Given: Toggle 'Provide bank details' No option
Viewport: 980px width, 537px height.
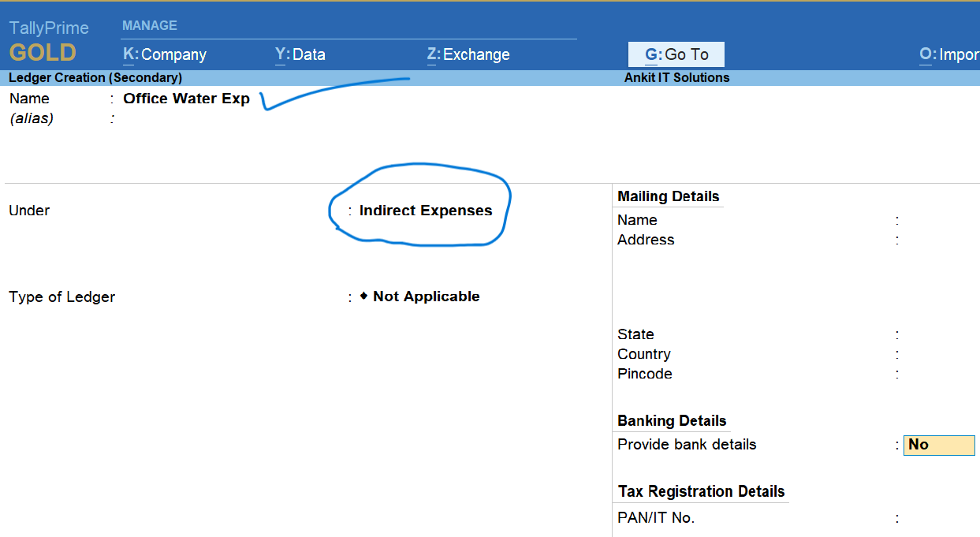Looking at the screenshot, I should click(938, 445).
